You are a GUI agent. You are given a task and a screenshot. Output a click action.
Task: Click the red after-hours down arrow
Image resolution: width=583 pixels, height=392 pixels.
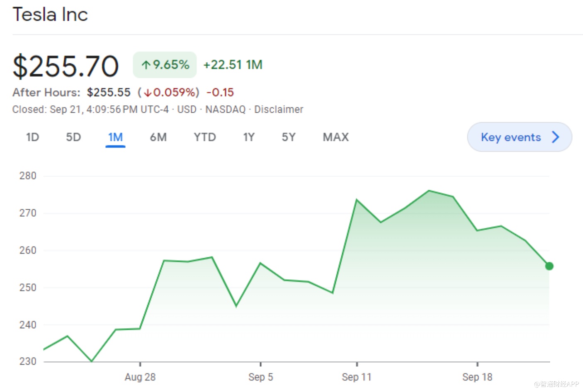point(148,93)
